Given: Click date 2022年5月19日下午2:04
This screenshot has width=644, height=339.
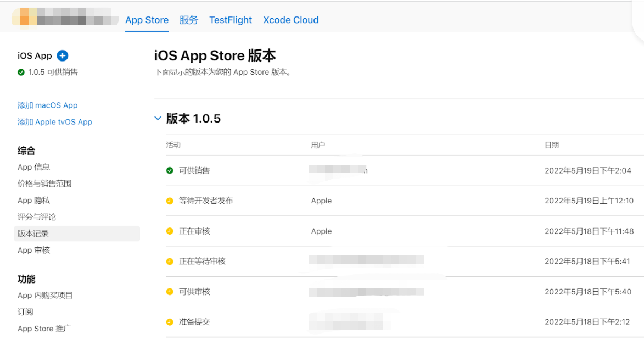Looking at the screenshot, I should 588,170.
